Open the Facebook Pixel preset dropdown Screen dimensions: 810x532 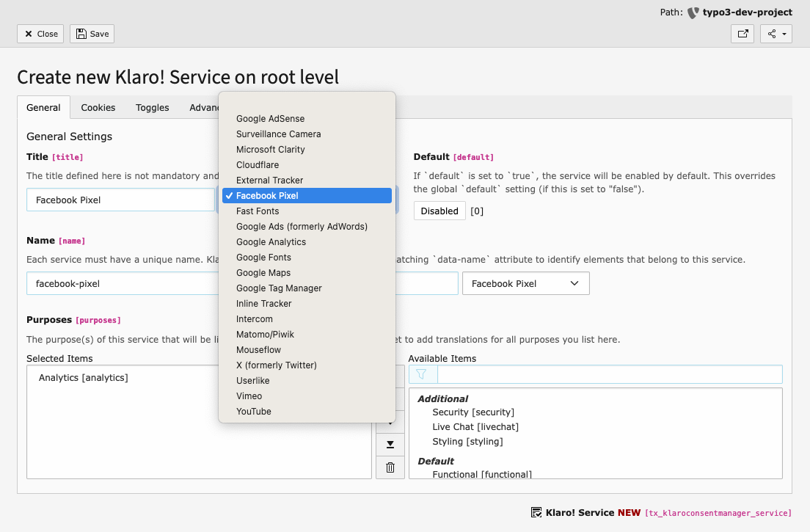coord(525,284)
